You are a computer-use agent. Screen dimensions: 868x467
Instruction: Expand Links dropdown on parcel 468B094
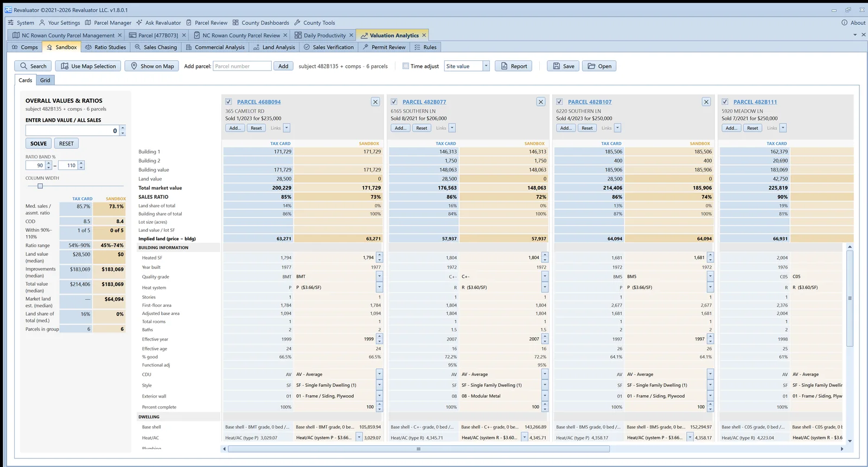287,128
